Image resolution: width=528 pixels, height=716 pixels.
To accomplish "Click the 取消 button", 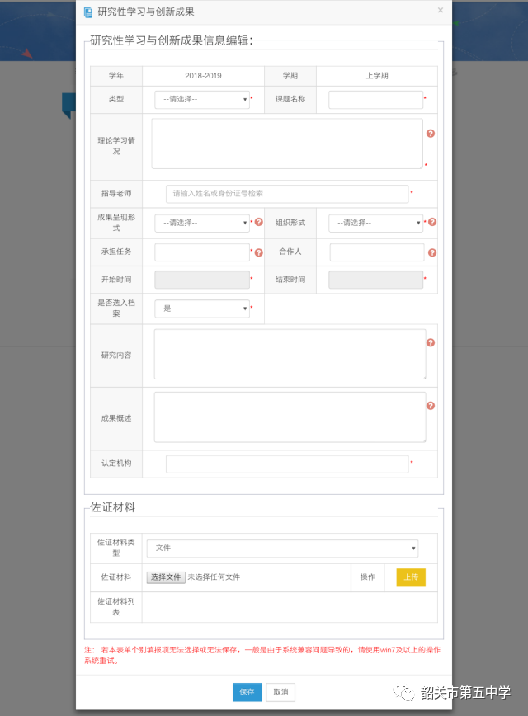I will (x=281, y=692).
